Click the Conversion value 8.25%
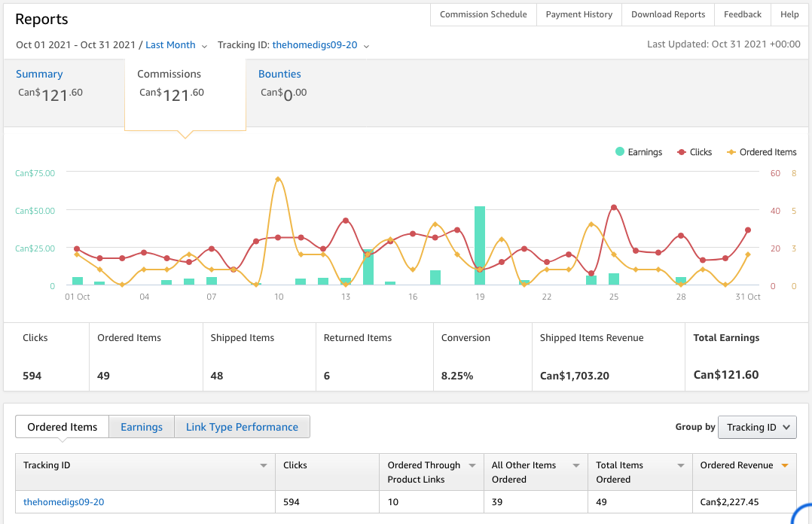This screenshot has height=524, width=812. tap(457, 376)
